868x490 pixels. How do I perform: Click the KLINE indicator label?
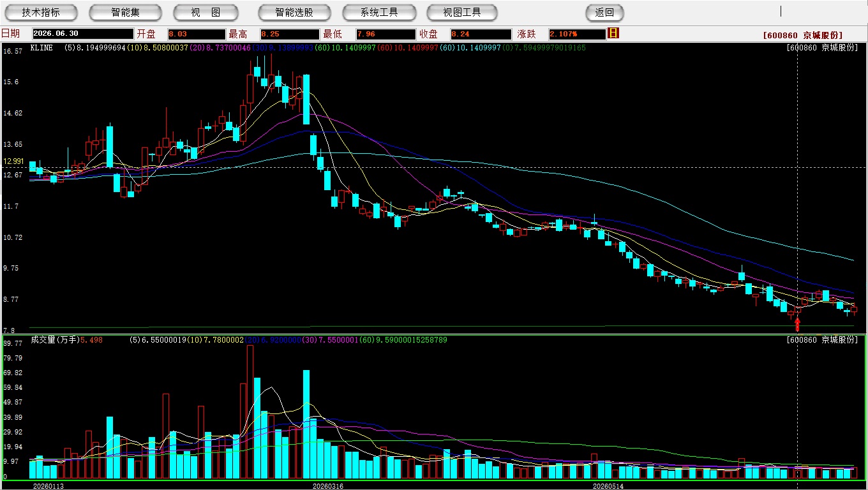[41, 48]
